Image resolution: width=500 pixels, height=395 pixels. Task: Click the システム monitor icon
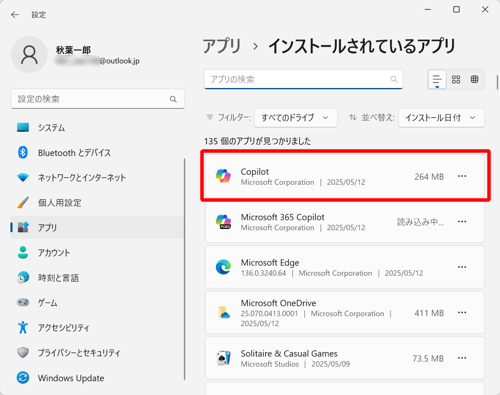[23, 127]
